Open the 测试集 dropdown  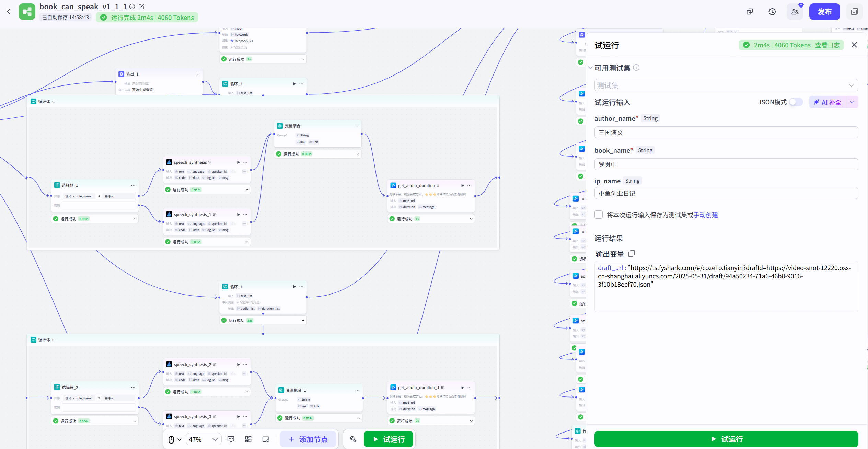(x=726, y=85)
